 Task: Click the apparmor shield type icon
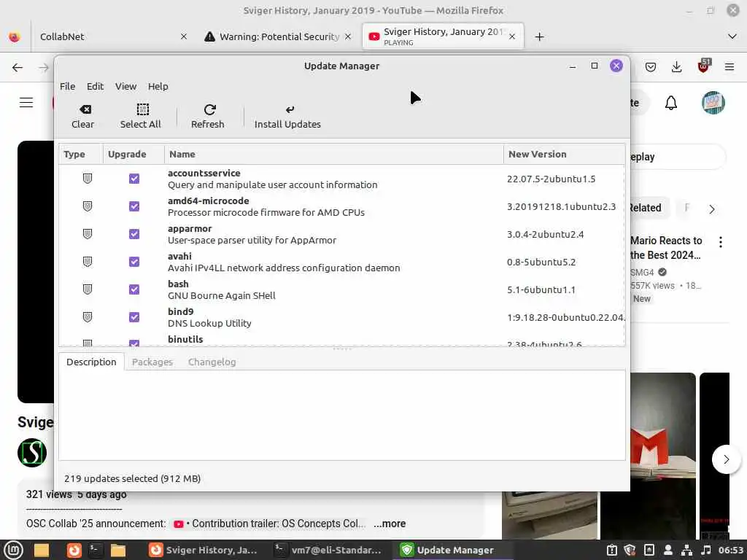[x=88, y=234]
